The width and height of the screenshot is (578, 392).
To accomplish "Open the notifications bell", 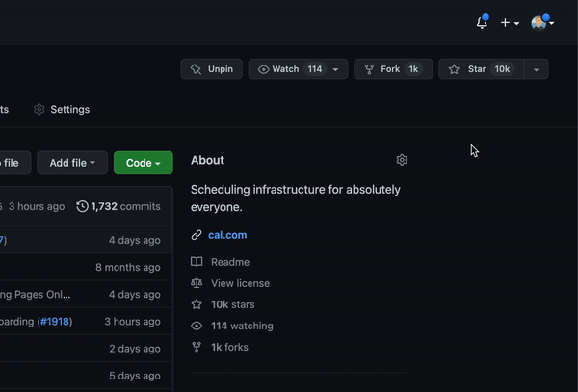I will [482, 22].
